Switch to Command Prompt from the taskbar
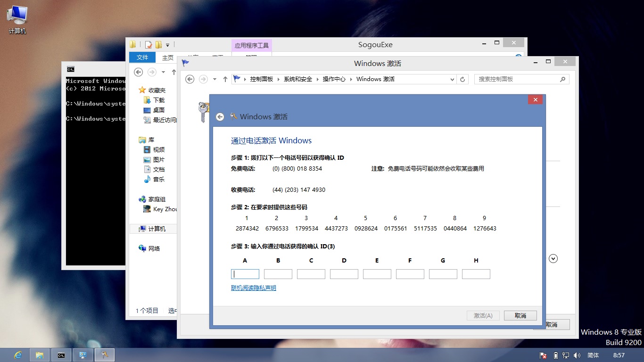The image size is (644, 362). click(x=61, y=355)
